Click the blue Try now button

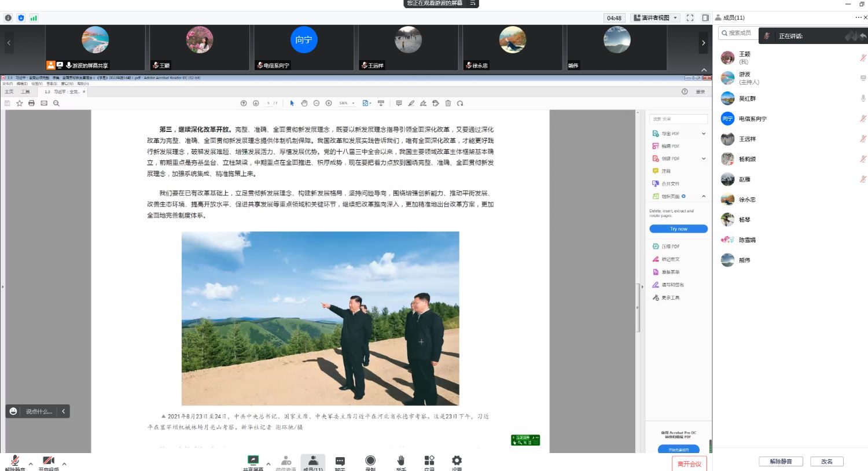(678, 229)
